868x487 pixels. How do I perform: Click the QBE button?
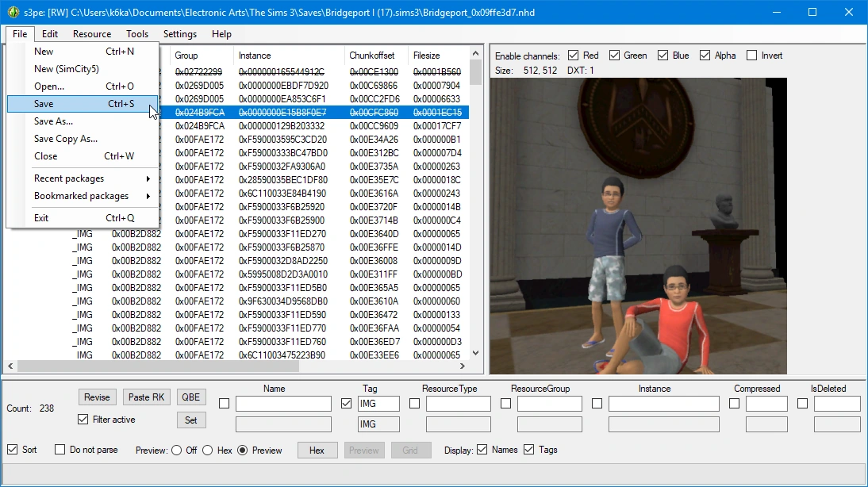click(x=191, y=397)
